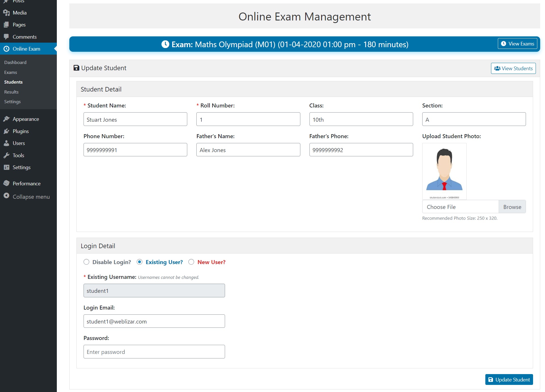Open Dashboard submenu under Online Exam

[15, 63]
